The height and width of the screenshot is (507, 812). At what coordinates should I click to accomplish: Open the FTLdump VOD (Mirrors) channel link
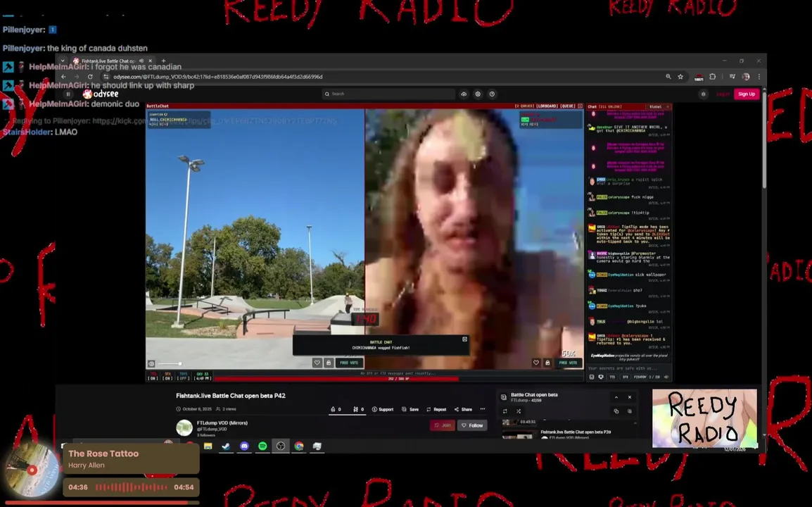[222, 423]
